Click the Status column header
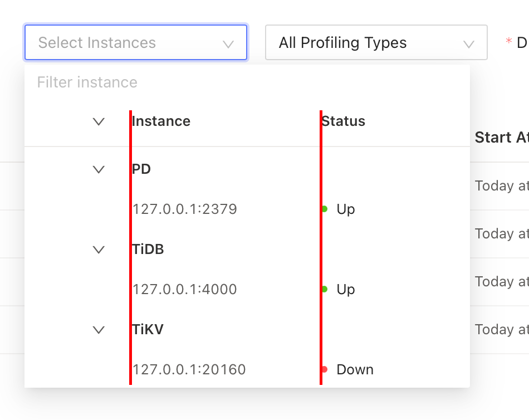 click(344, 121)
